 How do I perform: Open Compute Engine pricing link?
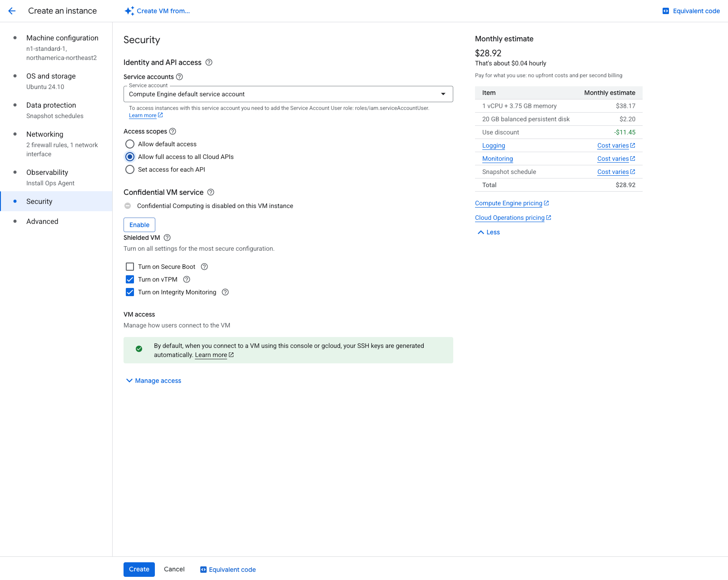point(509,203)
